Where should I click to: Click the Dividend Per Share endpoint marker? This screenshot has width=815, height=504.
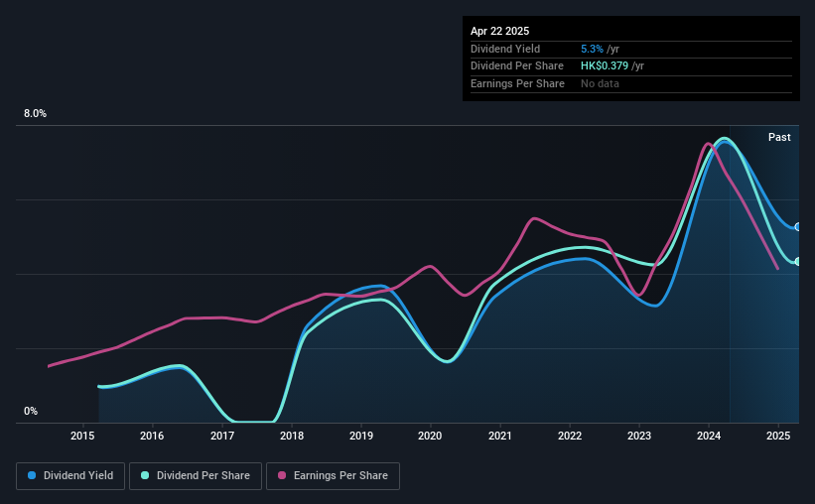point(798,261)
